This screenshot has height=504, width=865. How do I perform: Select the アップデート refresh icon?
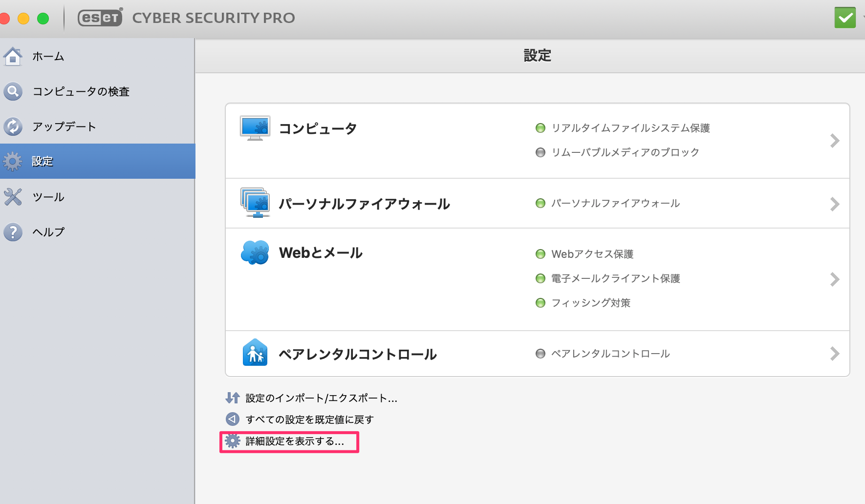point(13,126)
